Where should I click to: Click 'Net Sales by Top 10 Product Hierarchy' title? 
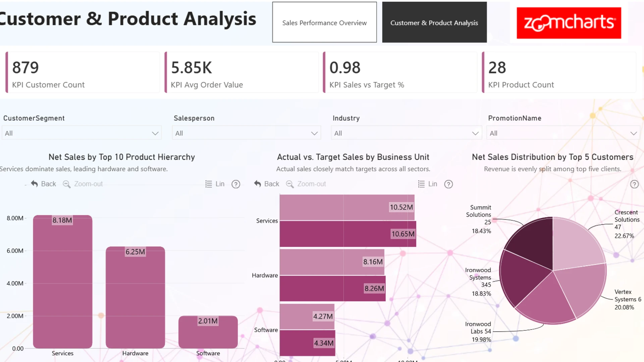pyautogui.click(x=122, y=157)
